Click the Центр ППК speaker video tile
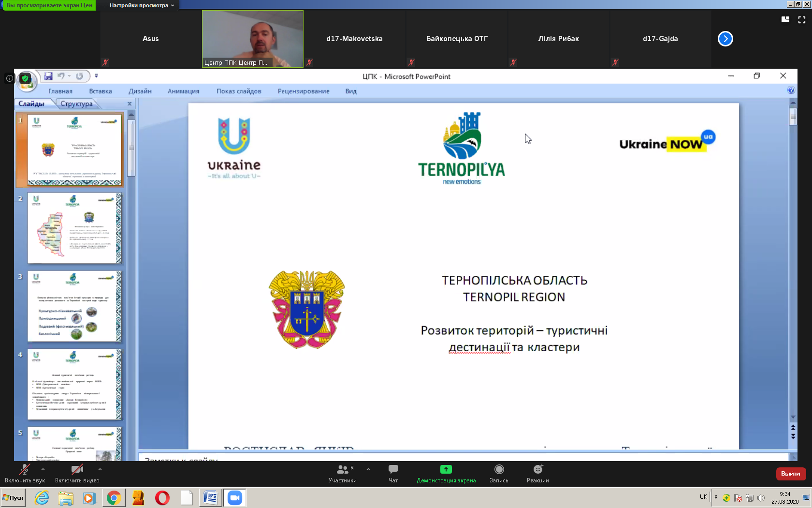The height and width of the screenshot is (508, 812). (x=253, y=39)
